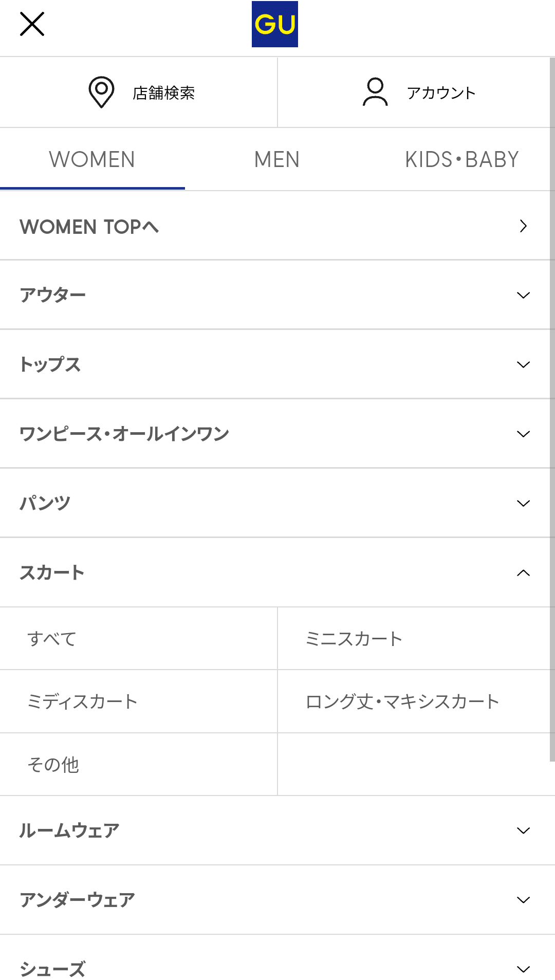Open WOMEN TOPへ arrow link
555x980 pixels.
coord(523,226)
